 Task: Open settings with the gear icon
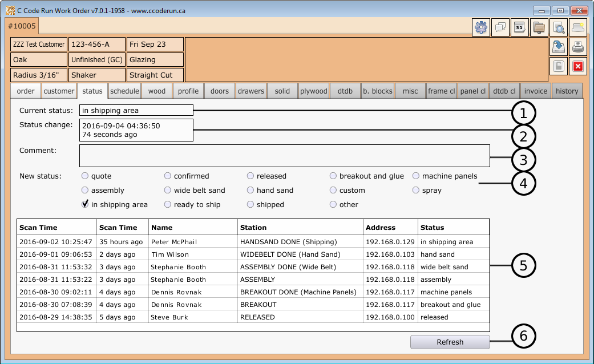click(481, 27)
